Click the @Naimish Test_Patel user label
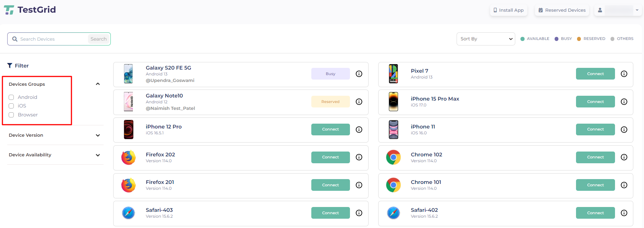The image size is (644, 228). point(170,108)
